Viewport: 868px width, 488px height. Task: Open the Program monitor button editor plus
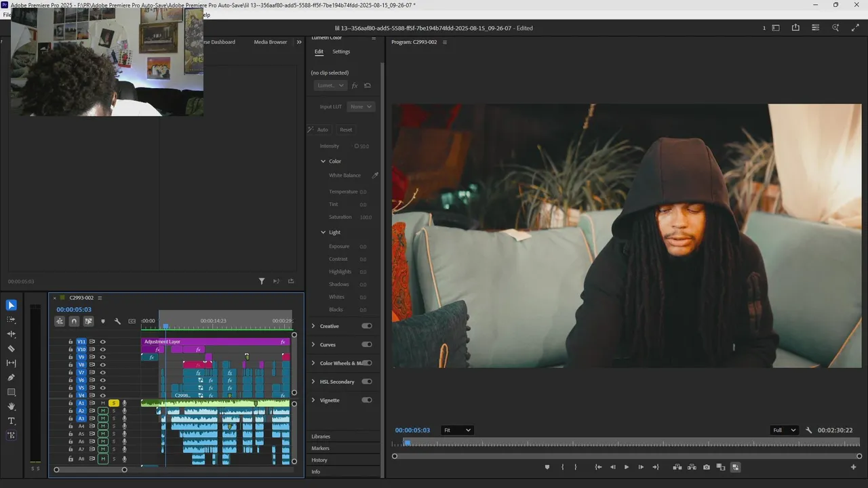[x=854, y=467]
